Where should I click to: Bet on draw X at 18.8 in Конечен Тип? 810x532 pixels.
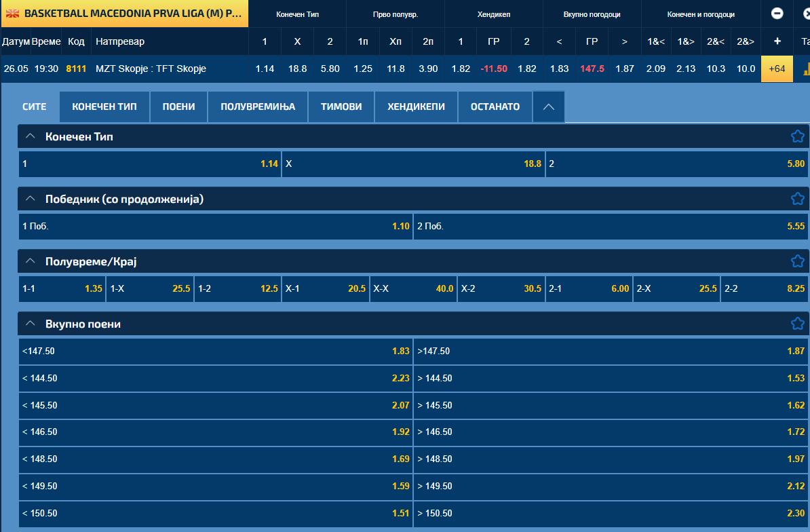coord(413,164)
